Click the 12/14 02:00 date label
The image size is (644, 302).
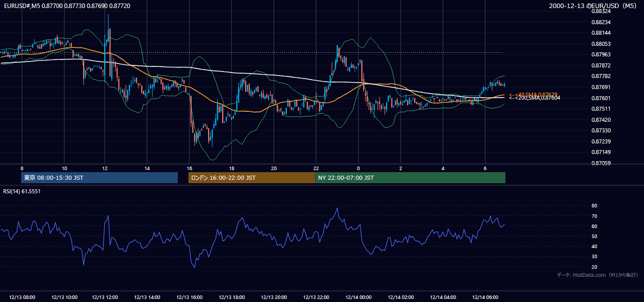[x=401, y=297]
